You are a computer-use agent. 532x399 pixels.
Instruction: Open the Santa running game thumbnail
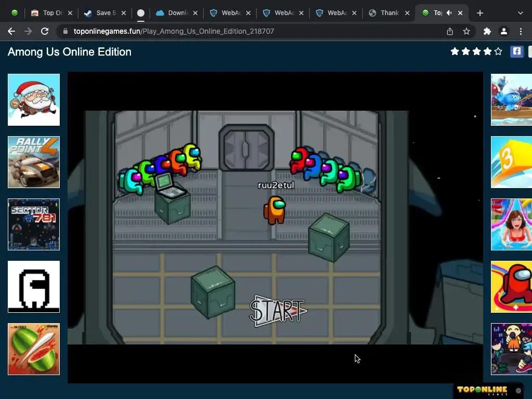coord(34,100)
